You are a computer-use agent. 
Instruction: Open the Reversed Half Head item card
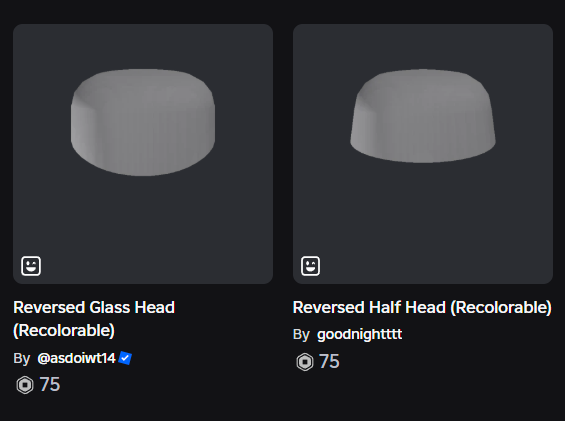coord(423,154)
